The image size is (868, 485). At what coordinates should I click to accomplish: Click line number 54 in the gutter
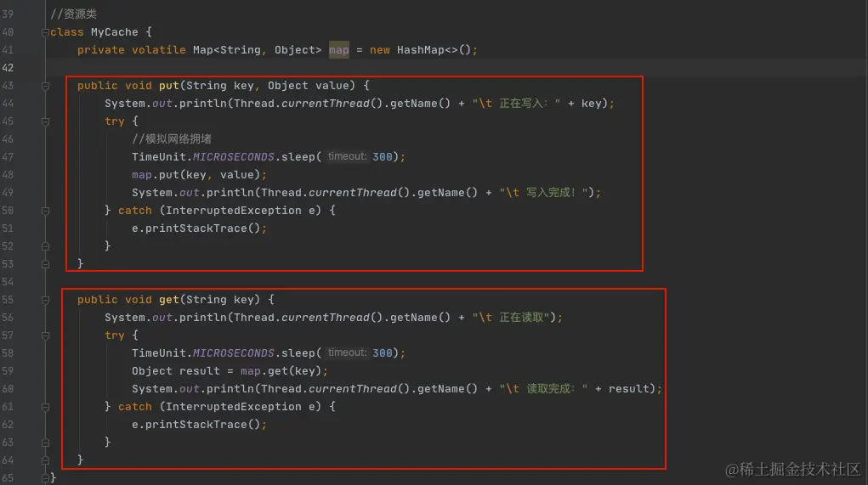(x=8, y=281)
